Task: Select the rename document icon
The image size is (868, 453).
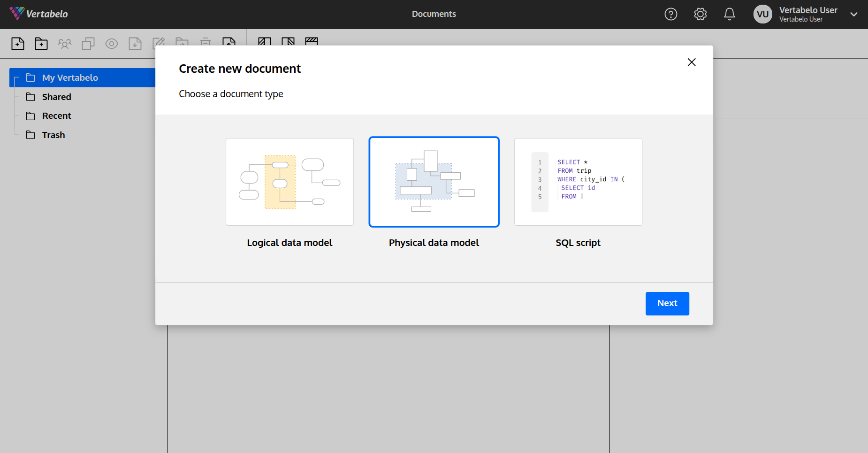Action: (x=159, y=43)
